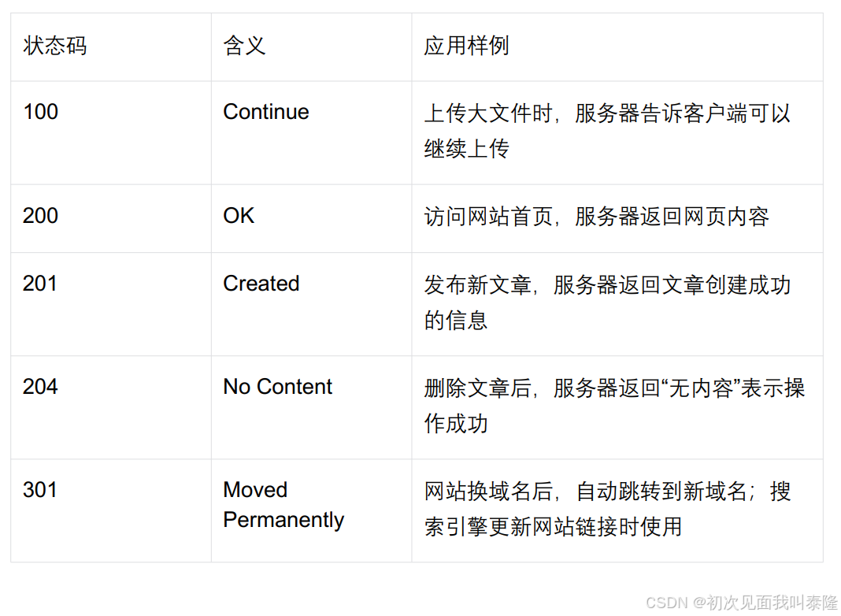Screen dimensions: 841x616
Task: Select the No Content meaning cell
Action: click(x=312, y=407)
